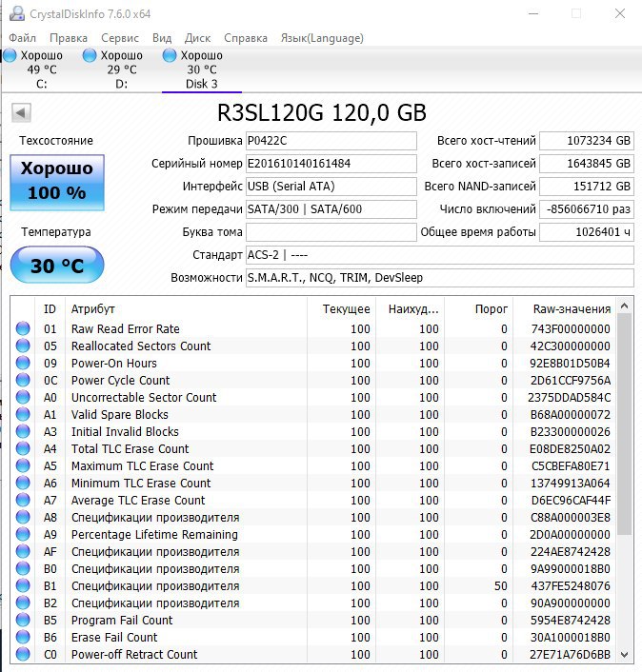Click blue status dot for Power-On Hours
Viewport: 642px width, 672px height.
pos(23,363)
